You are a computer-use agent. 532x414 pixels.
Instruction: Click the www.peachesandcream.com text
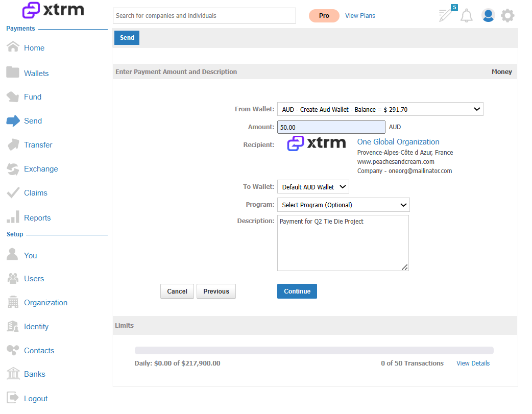point(396,161)
